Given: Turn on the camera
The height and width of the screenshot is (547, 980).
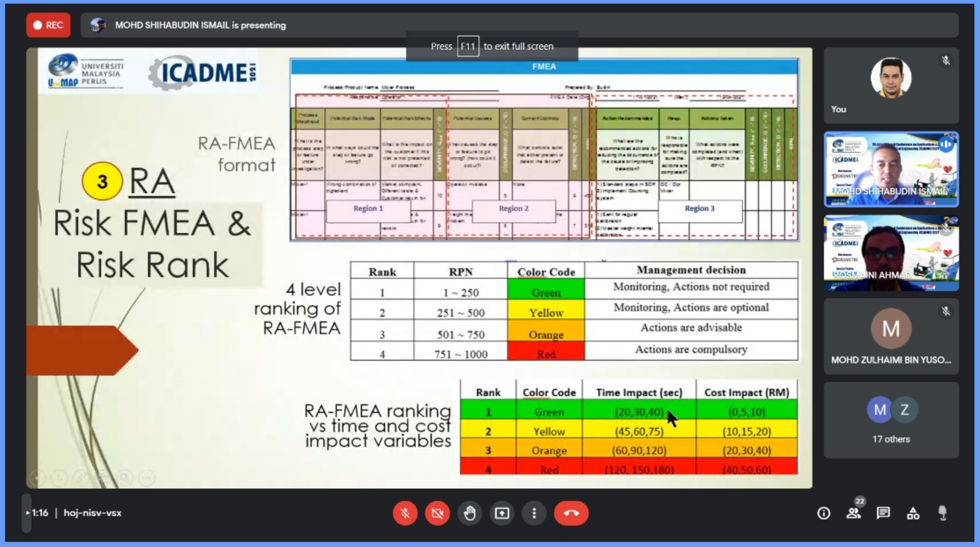Looking at the screenshot, I should point(437,513).
